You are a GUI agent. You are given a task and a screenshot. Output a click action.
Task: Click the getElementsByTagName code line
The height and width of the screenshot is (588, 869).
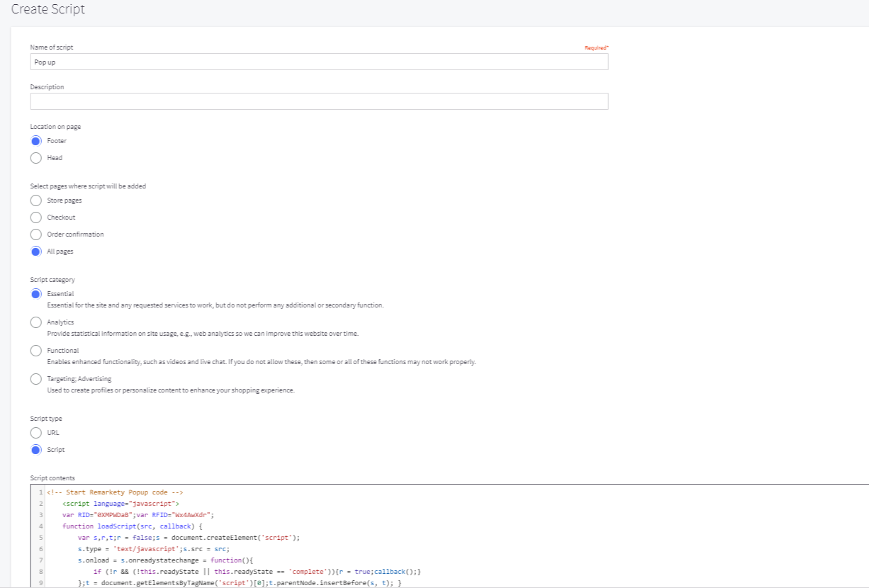tap(240, 582)
